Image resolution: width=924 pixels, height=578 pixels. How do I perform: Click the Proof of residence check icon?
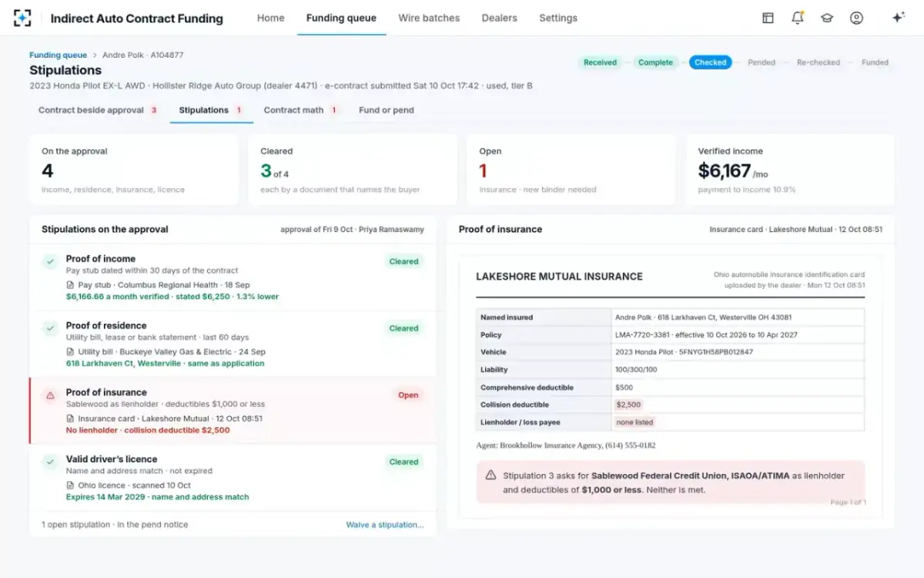click(50, 329)
